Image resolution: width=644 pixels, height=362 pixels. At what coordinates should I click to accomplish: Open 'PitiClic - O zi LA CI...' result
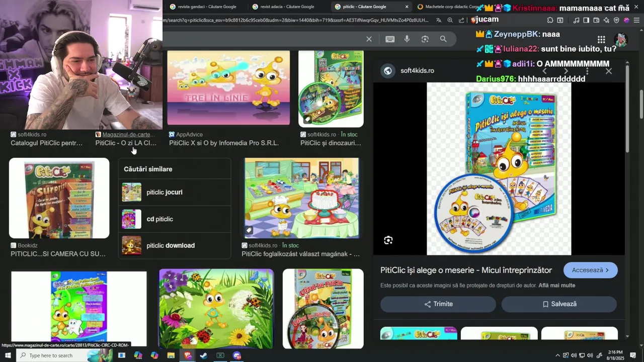(126, 143)
